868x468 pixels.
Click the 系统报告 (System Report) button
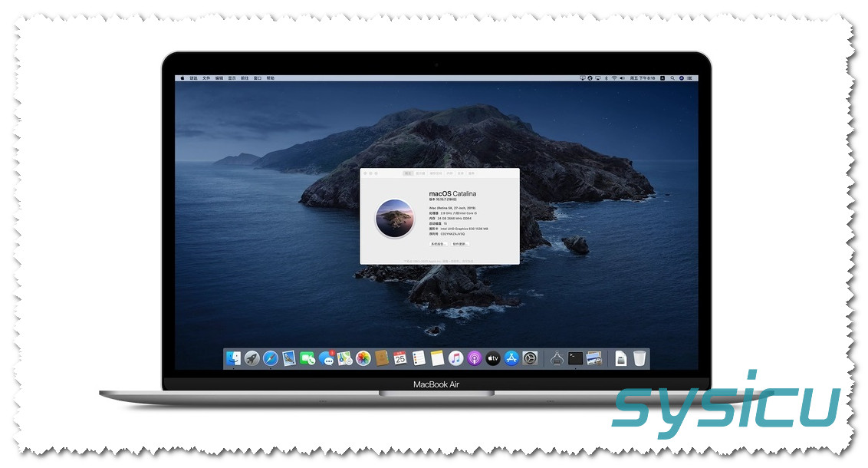(x=439, y=244)
